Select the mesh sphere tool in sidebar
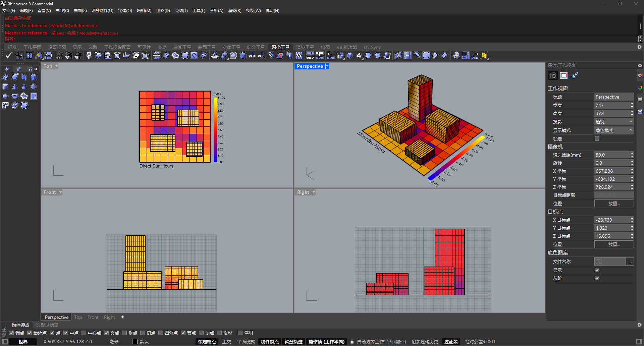 pos(34,87)
